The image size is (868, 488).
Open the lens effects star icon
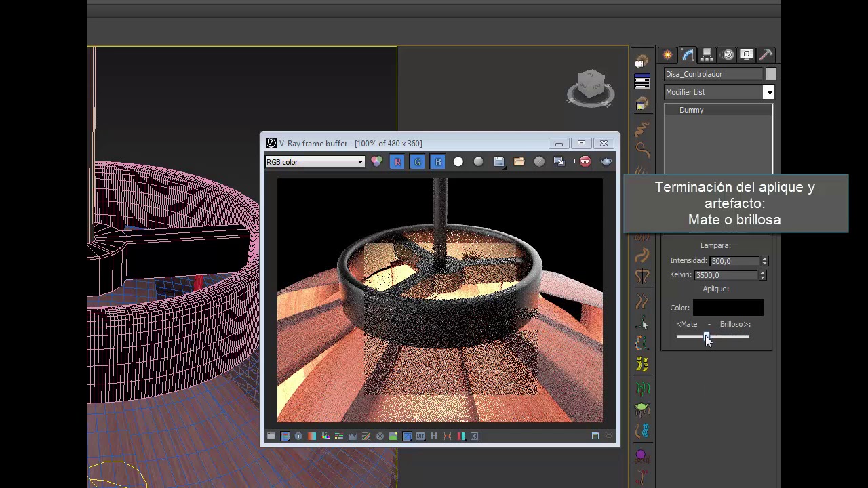coord(475,436)
